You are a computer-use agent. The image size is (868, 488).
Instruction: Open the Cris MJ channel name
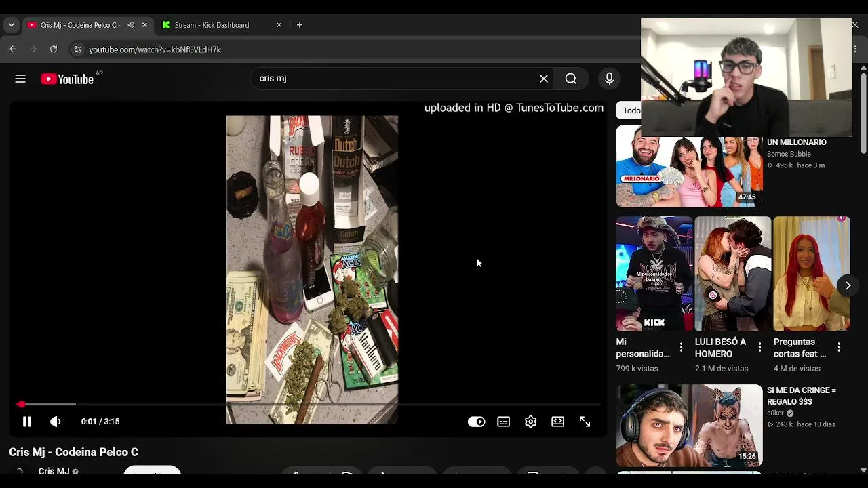[54, 471]
